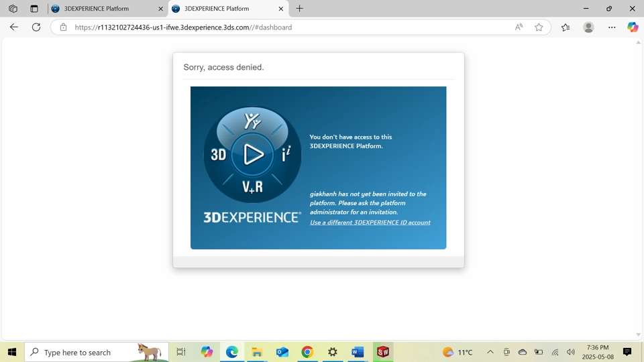Open Settings gear from taskbar
The width and height of the screenshot is (644, 362).
click(333, 352)
